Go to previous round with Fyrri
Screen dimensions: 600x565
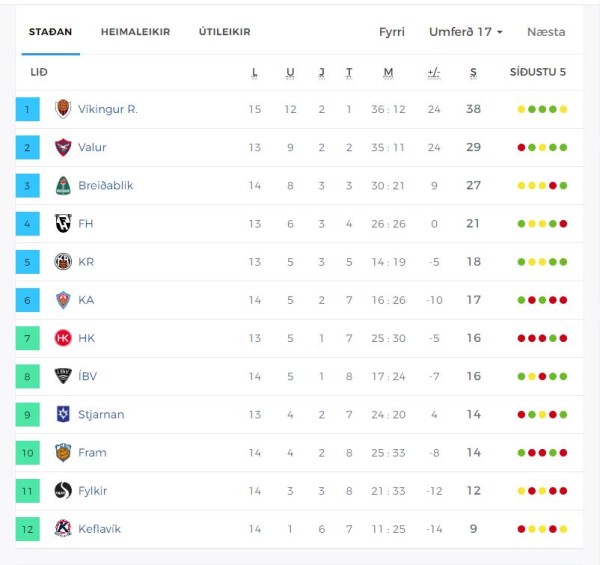click(x=391, y=32)
